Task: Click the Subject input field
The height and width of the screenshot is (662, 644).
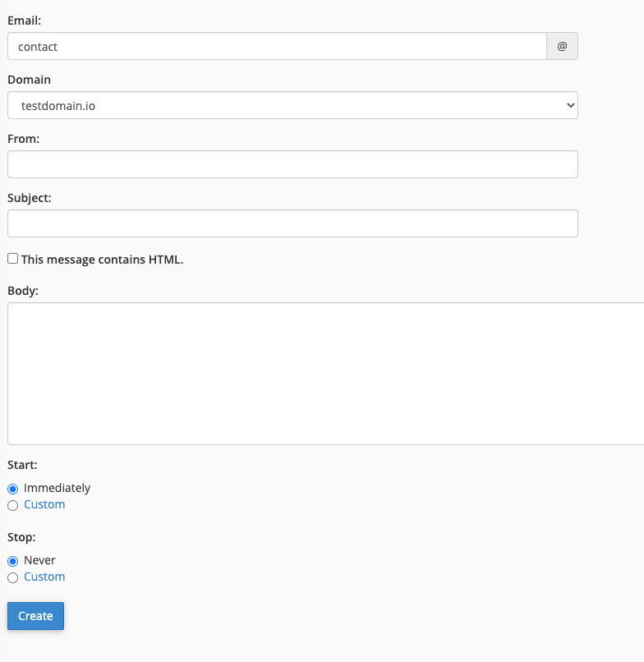Action: pyautogui.click(x=292, y=223)
